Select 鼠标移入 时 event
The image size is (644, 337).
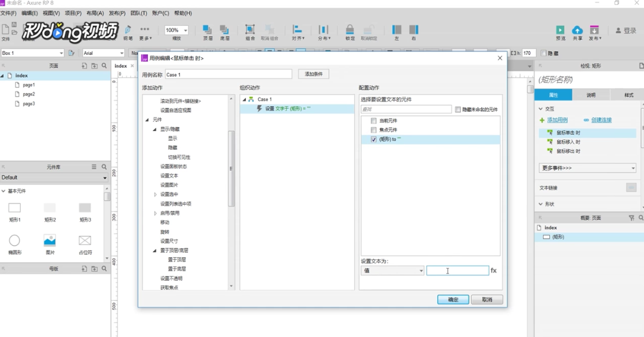coord(568,142)
